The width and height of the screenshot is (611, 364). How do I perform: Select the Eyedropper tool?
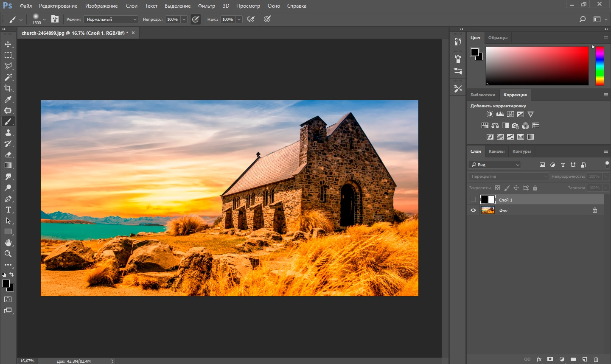pos(8,99)
